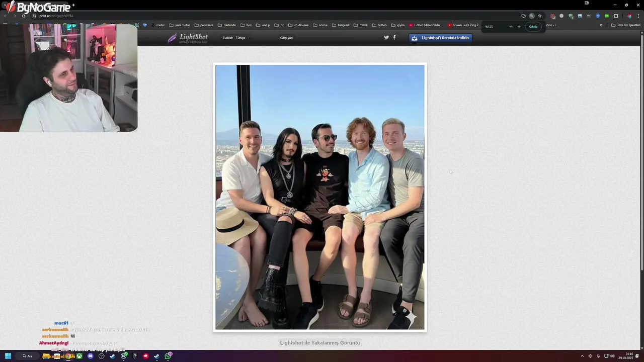The width and height of the screenshot is (644, 362).
Task: Open the belgesel bookmark folder
Action: tap(341, 25)
